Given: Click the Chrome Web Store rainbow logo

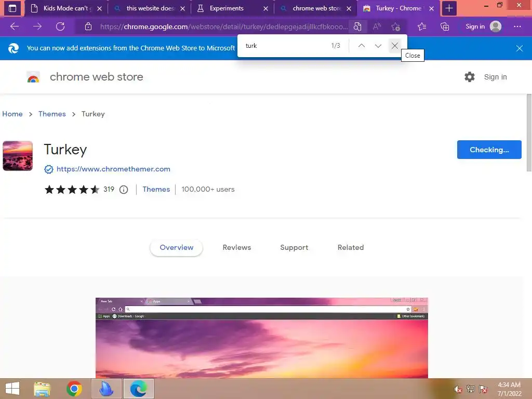Looking at the screenshot, I should pyautogui.click(x=33, y=77).
